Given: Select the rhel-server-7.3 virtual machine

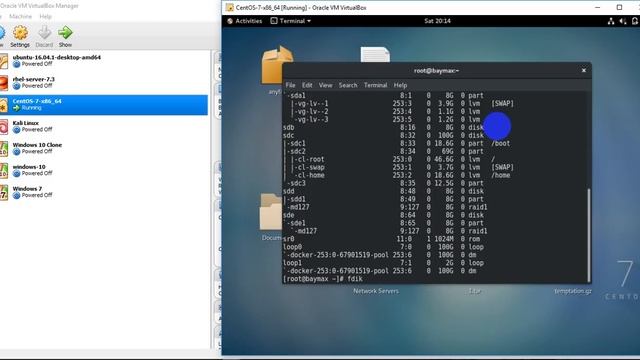Looking at the screenshot, I should click(x=104, y=82).
